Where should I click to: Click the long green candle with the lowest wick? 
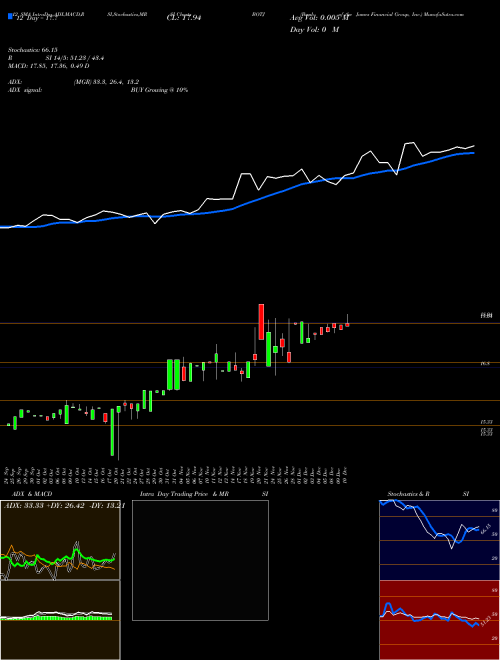(x=112, y=432)
